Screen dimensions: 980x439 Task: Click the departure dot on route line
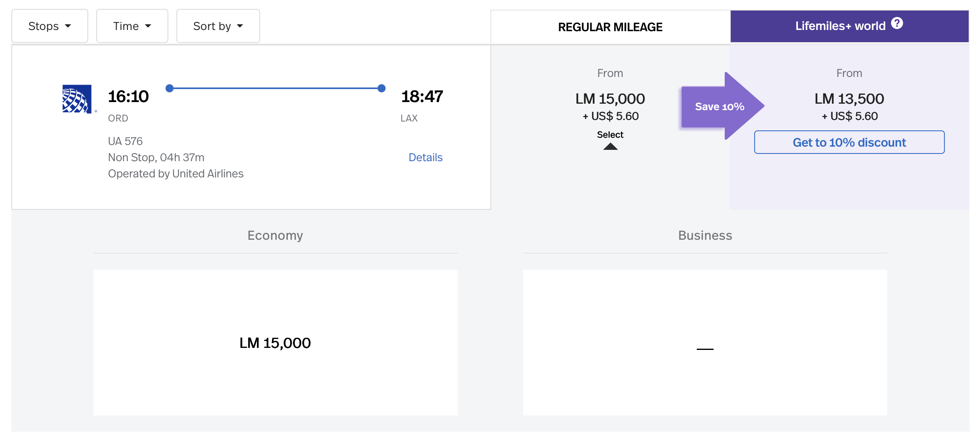coord(170,88)
